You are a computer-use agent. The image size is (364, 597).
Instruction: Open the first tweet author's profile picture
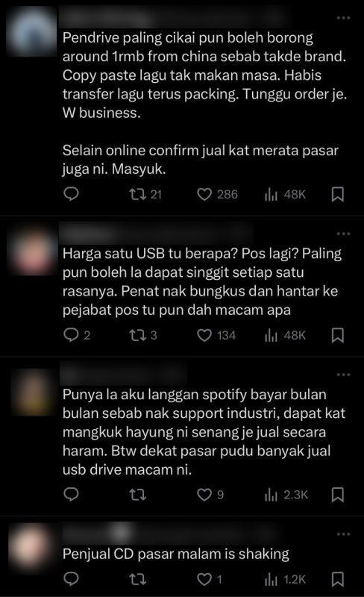pyautogui.click(x=32, y=33)
